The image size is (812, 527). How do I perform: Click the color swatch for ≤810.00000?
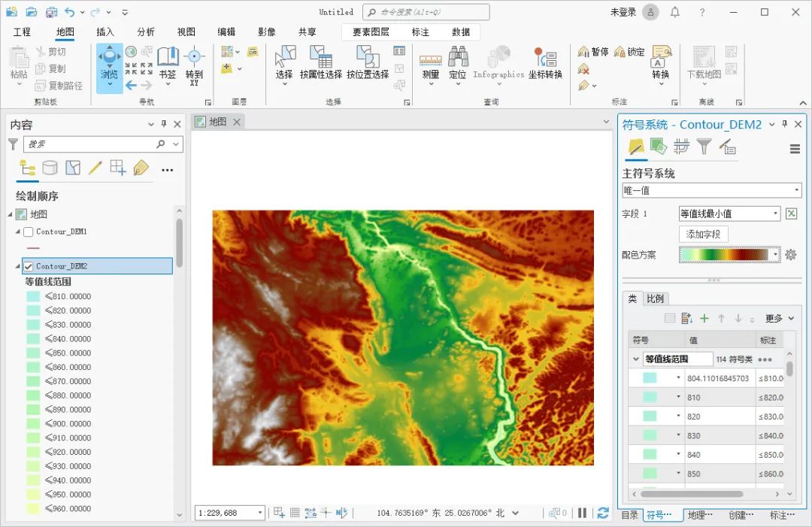tap(33, 297)
